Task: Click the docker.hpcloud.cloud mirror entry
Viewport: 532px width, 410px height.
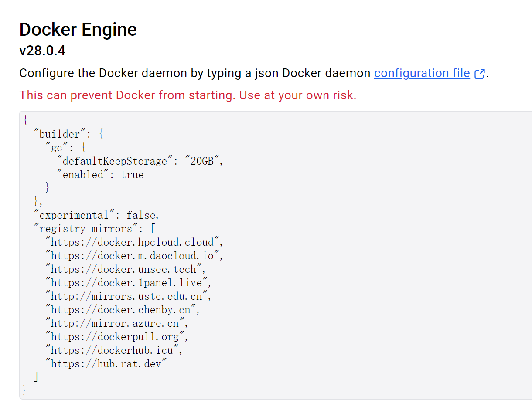Action: [x=134, y=242]
